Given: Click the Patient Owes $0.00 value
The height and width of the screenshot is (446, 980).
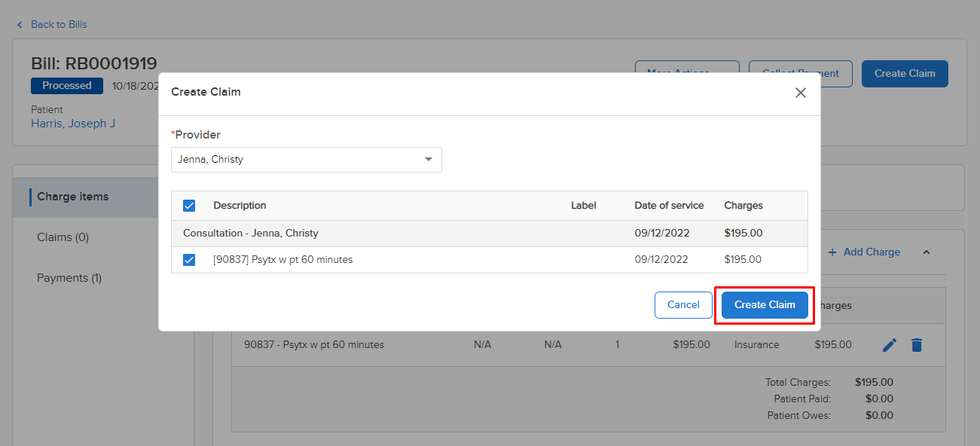Looking at the screenshot, I should (x=879, y=416).
